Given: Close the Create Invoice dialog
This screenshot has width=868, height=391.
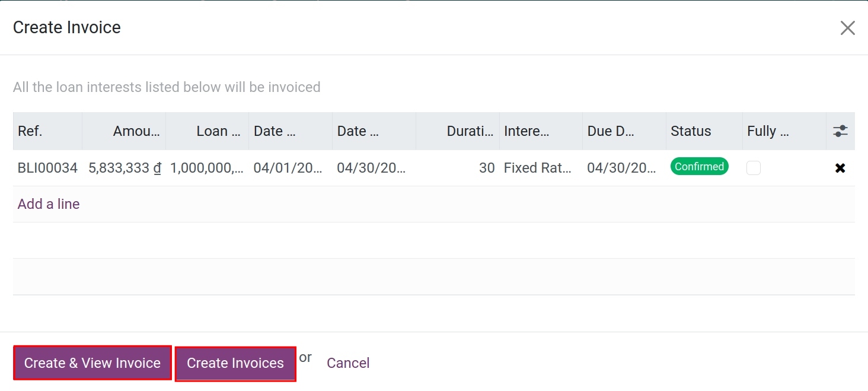Looking at the screenshot, I should tap(847, 28).
